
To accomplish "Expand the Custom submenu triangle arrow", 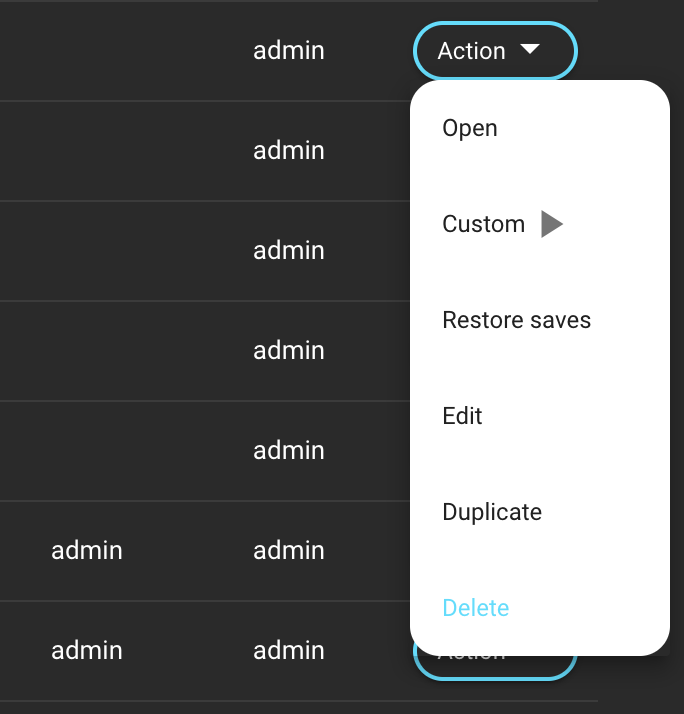I will click(552, 224).
